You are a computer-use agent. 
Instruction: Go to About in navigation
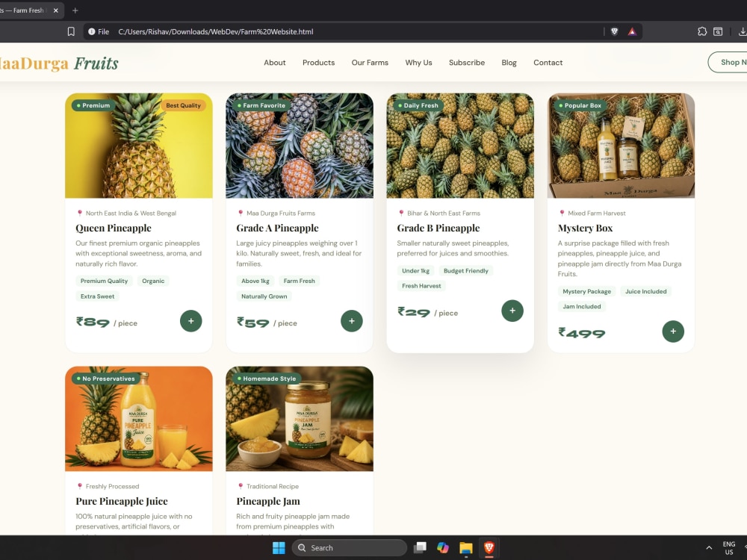tap(275, 63)
